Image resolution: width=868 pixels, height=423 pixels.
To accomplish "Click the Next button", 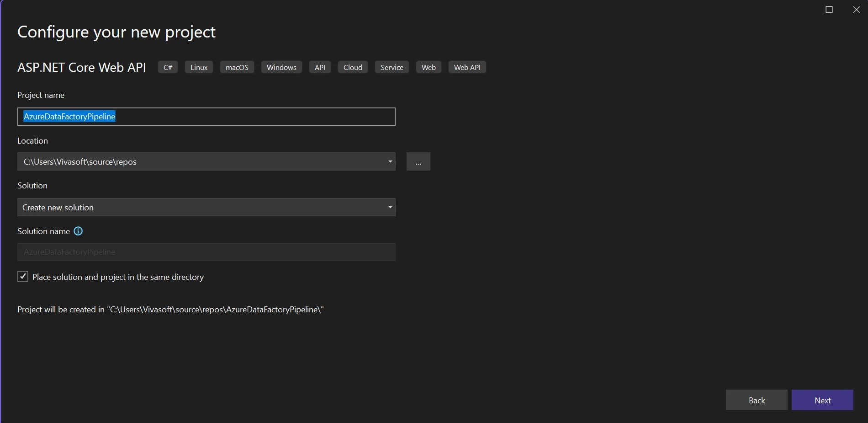I will pos(822,400).
